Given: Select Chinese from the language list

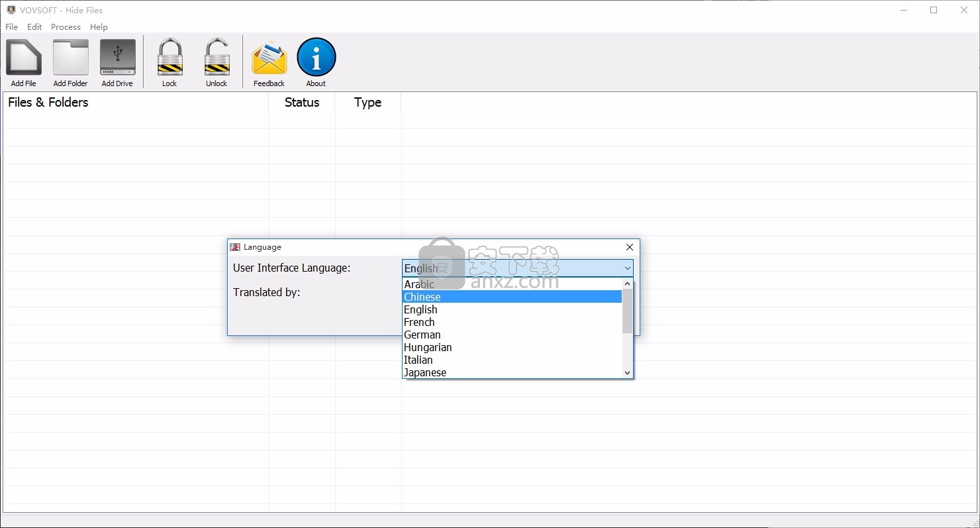Looking at the screenshot, I should point(512,297).
